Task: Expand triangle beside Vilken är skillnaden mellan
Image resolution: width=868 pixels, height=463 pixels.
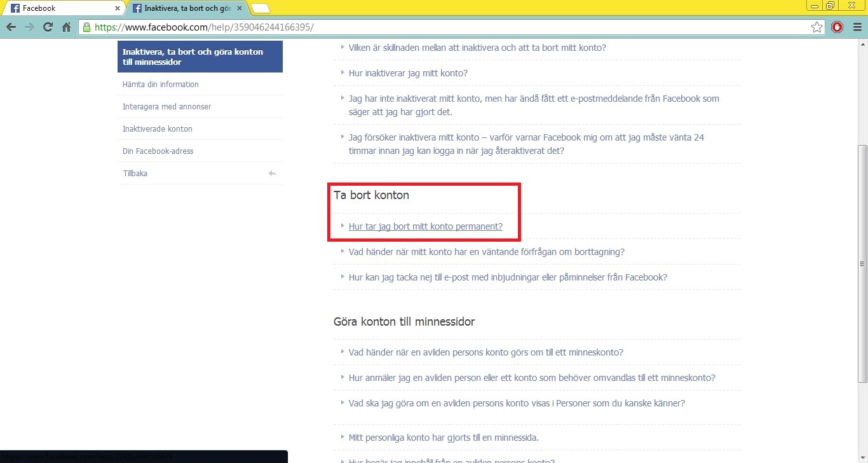Action: (x=342, y=47)
